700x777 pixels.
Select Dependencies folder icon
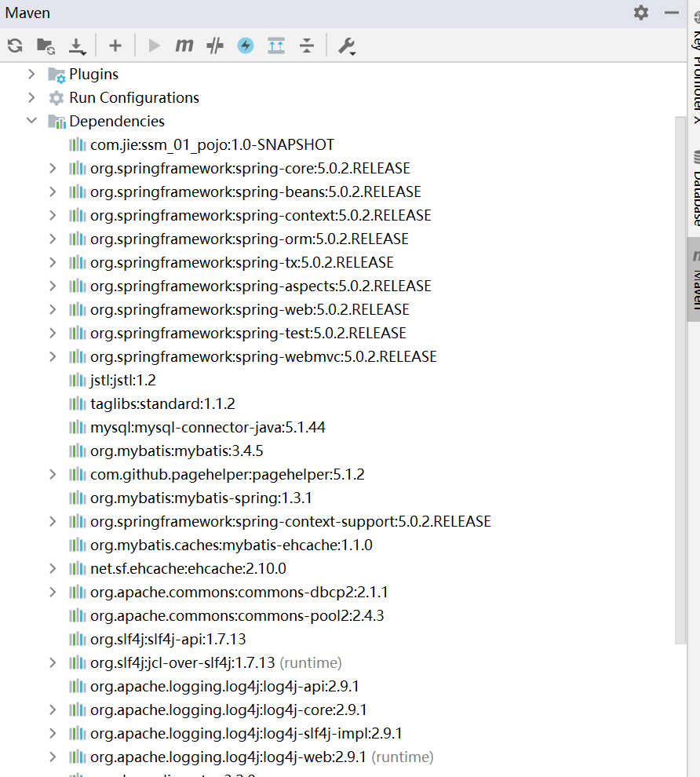tap(57, 122)
